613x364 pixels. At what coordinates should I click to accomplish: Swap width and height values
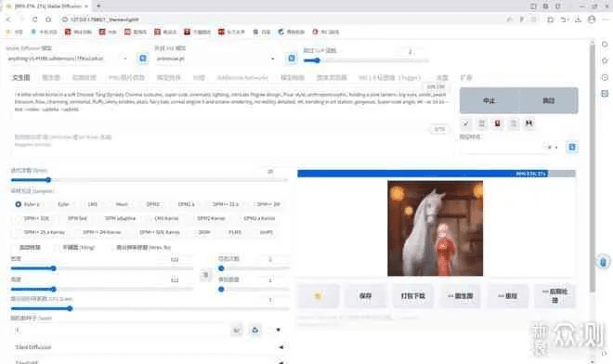tap(205, 275)
